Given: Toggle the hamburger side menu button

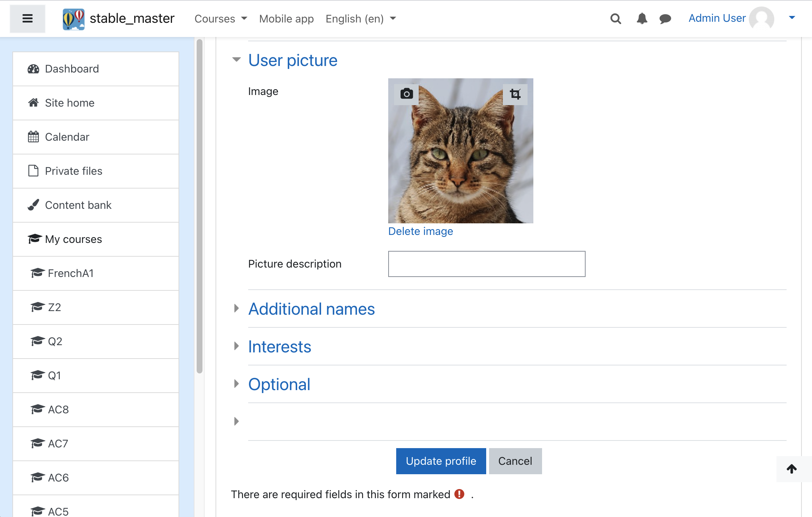Looking at the screenshot, I should pyautogui.click(x=28, y=18).
